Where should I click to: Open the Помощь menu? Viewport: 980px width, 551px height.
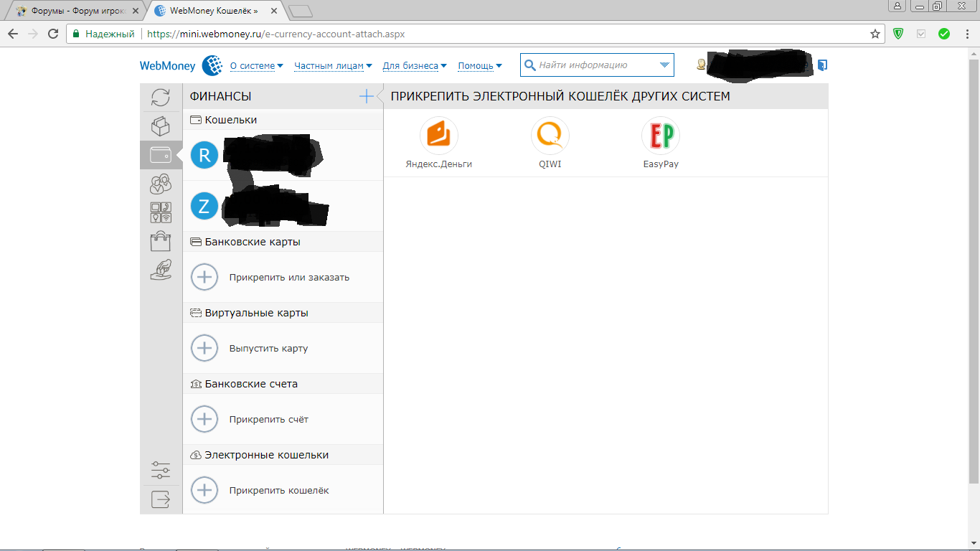(x=479, y=66)
